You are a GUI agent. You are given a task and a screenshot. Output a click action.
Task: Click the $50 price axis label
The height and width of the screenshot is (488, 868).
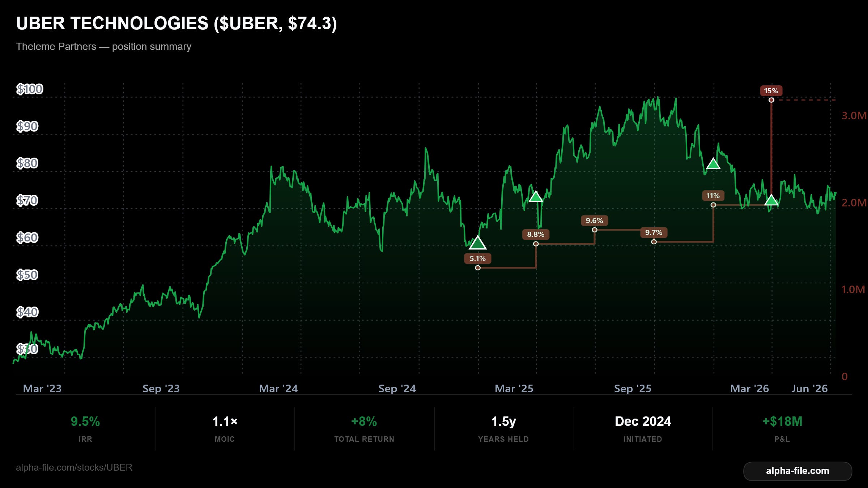[x=27, y=275]
